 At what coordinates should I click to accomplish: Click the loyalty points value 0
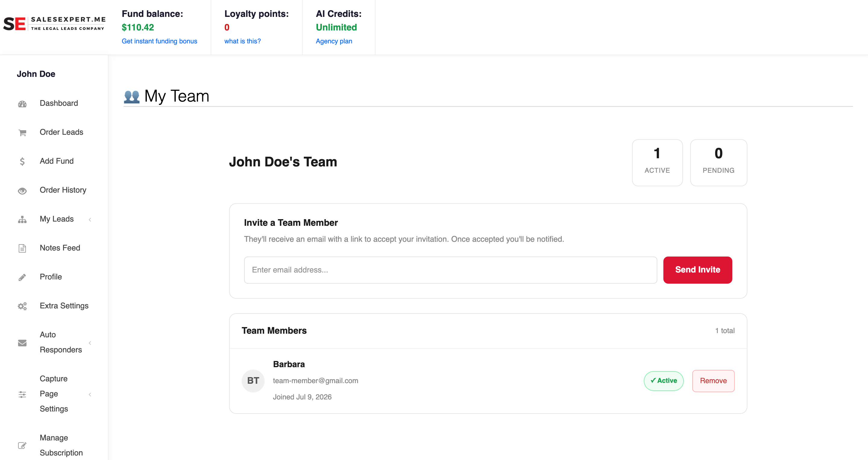pos(227,27)
